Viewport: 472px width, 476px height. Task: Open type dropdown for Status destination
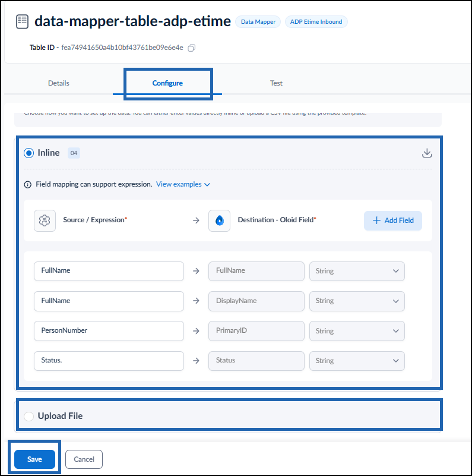tap(357, 361)
